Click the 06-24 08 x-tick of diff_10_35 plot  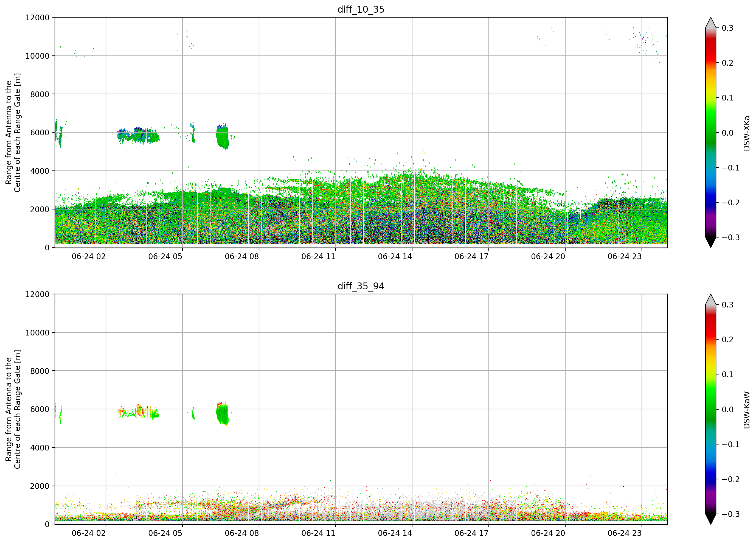coord(242,256)
